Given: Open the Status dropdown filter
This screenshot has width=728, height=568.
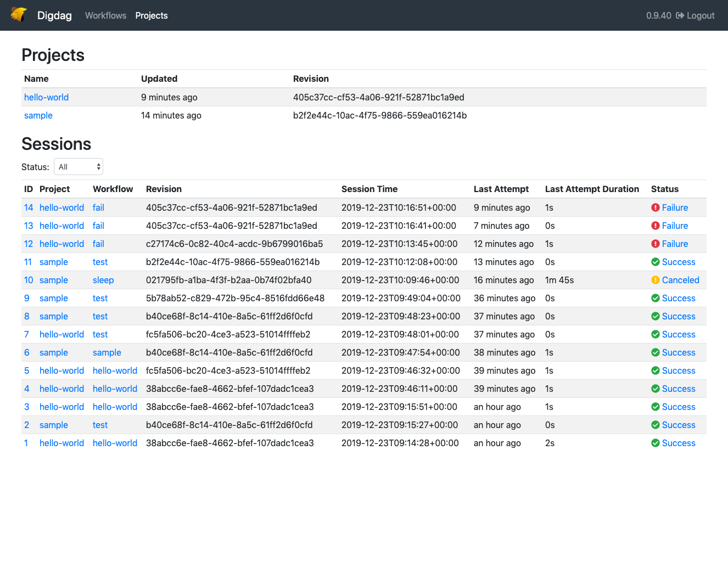Looking at the screenshot, I should click(78, 166).
